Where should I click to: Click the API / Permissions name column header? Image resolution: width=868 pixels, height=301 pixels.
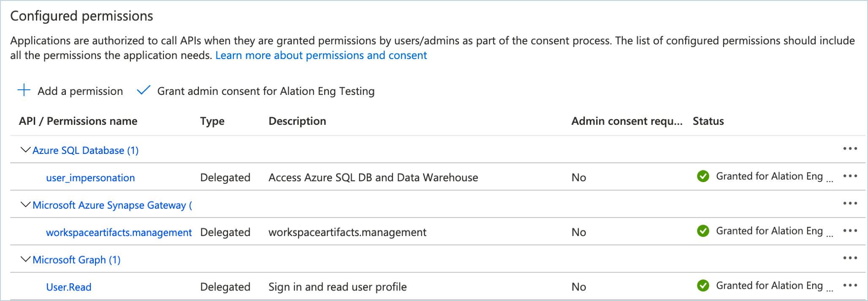[78, 121]
